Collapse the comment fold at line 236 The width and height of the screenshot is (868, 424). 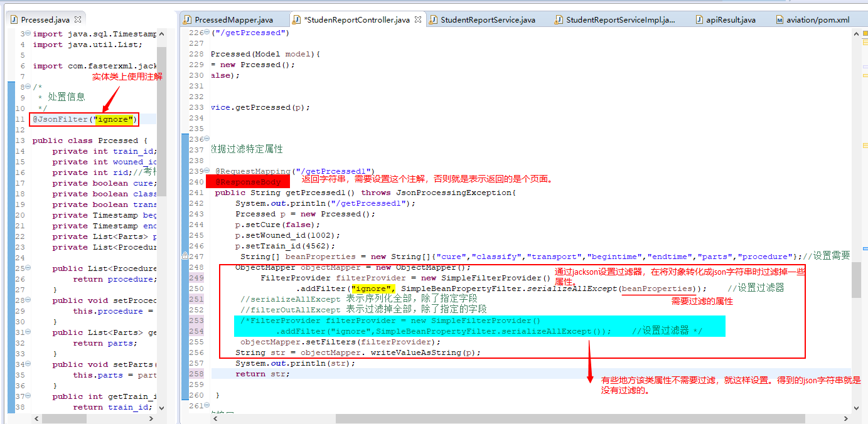(x=206, y=139)
